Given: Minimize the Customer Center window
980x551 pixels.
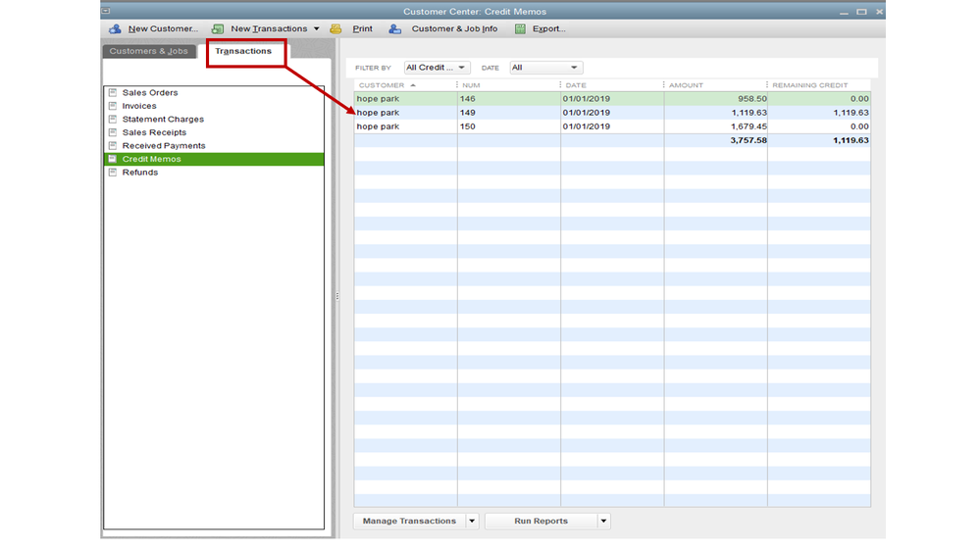Looking at the screenshot, I should click(844, 12).
